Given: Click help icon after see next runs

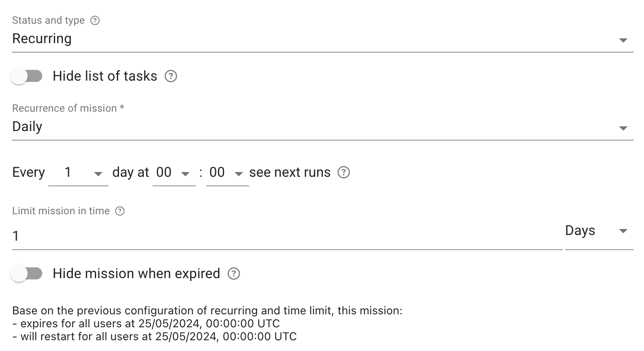Looking at the screenshot, I should point(344,172).
